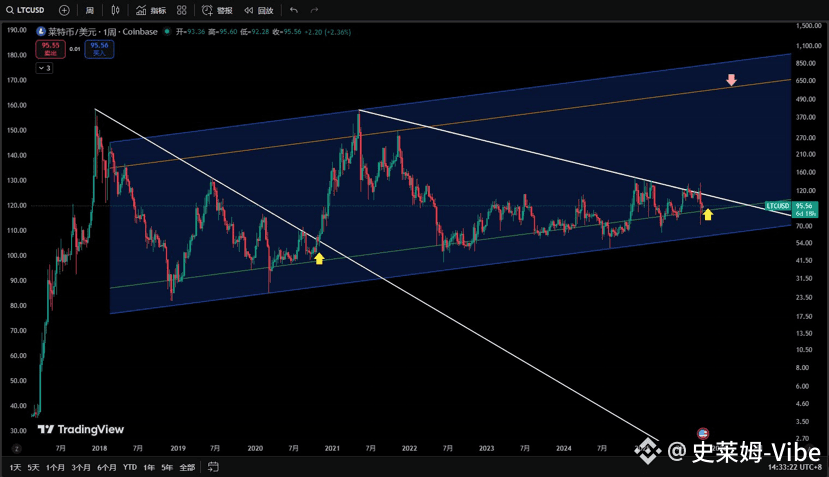This screenshot has height=477, width=829.
Task: Open the LTCUSD symbol search
Action: 25,10
